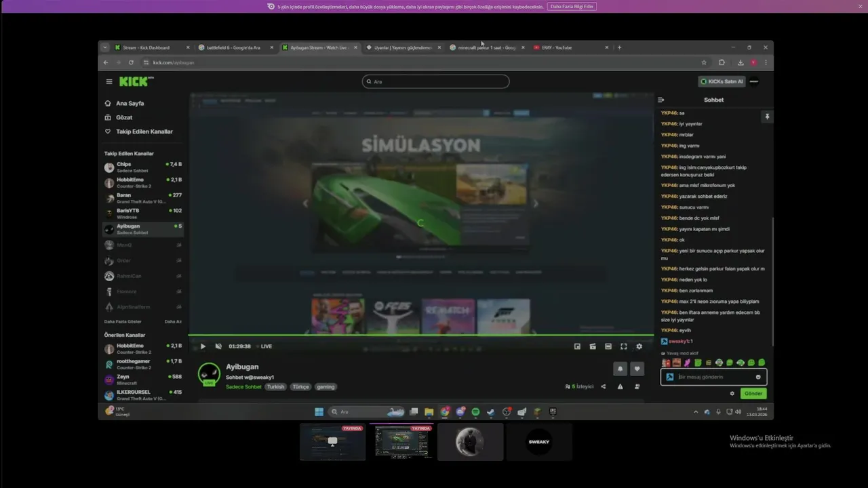This screenshot has width=868, height=488.
Task: Open the Kick hamburger menu
Action: 109,81
